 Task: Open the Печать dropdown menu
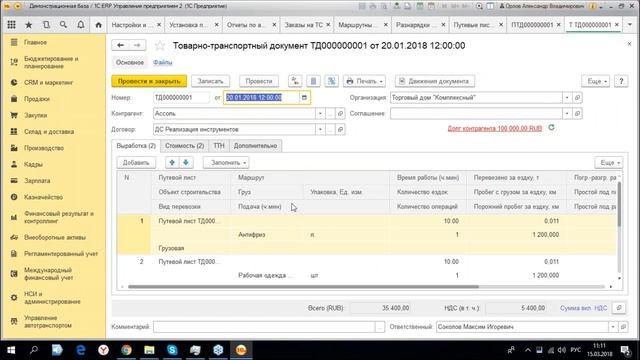364,81
